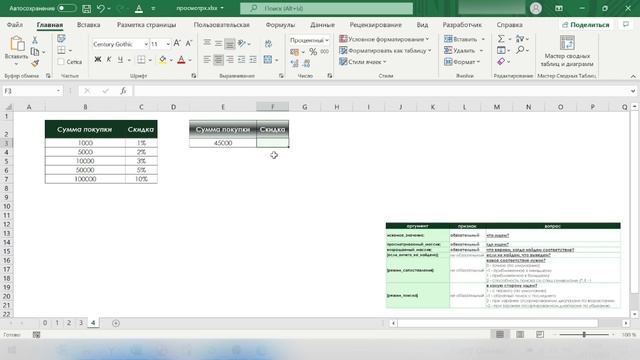The image size is (640, 360).
Task: Click the font color red A swatch
Action: coord(181,60)
